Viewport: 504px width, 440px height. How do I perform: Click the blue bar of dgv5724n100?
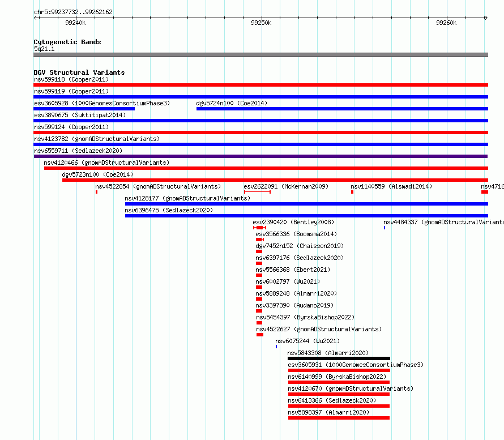(x=342, y=109)
